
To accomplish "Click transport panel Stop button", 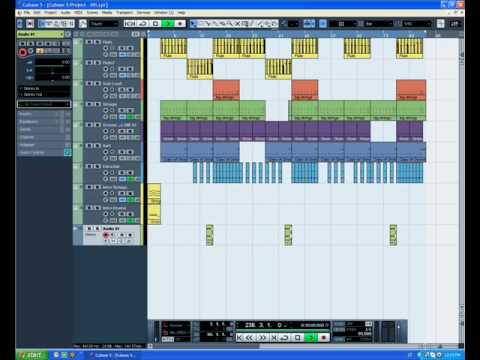I will click(298, 338).
